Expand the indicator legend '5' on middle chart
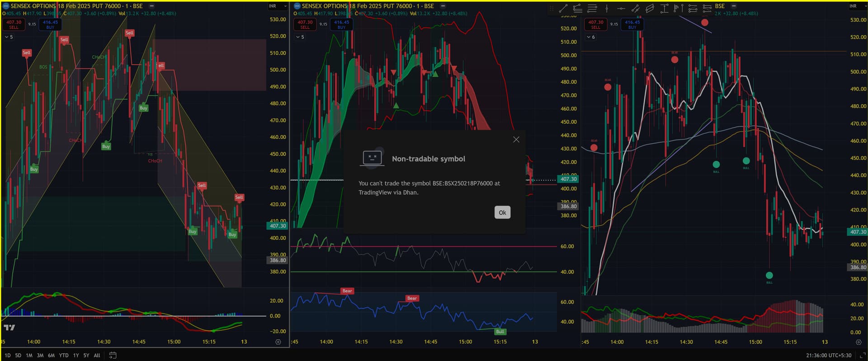 [x=300, y=37]
